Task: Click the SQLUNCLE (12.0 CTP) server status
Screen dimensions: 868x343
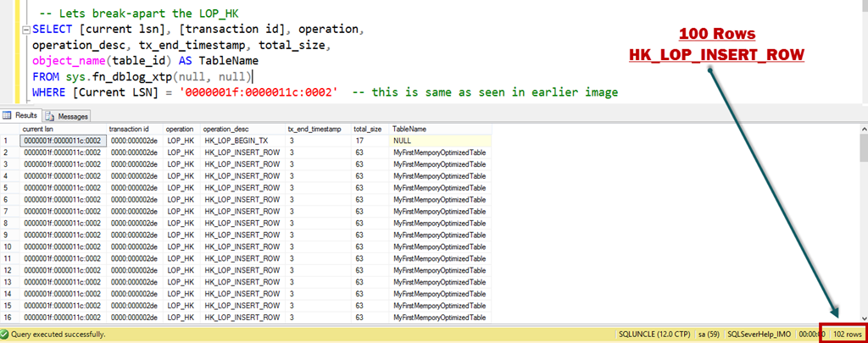Action: click(x=654, y=335)
